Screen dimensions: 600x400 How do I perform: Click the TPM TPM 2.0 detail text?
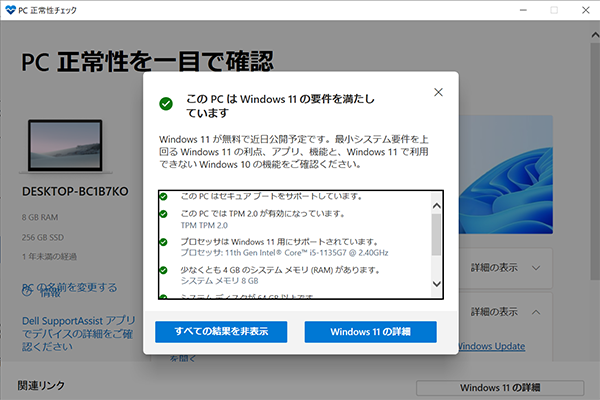pos(204,225)
